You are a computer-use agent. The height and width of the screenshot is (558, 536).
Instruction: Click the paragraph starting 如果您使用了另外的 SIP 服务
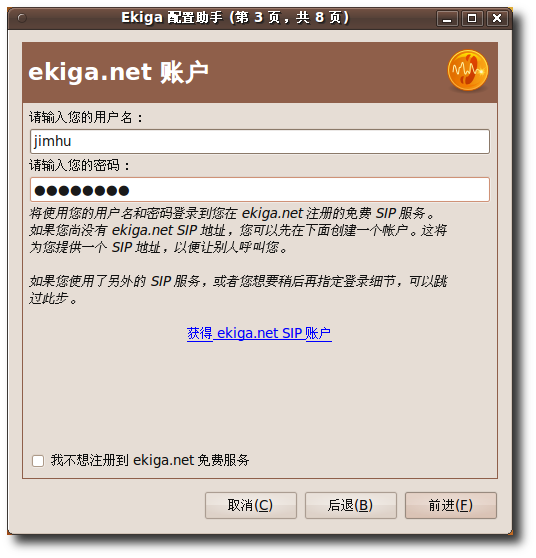(x=238, y=290)
